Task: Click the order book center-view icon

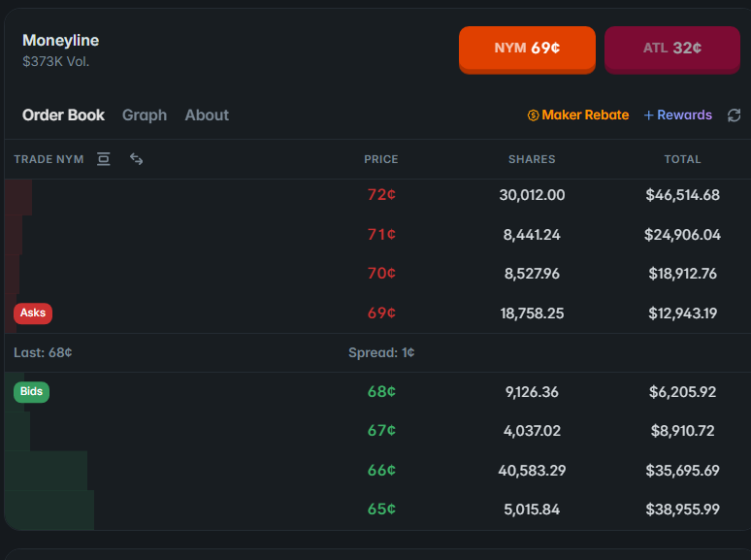Action: (x=104, y=159)
